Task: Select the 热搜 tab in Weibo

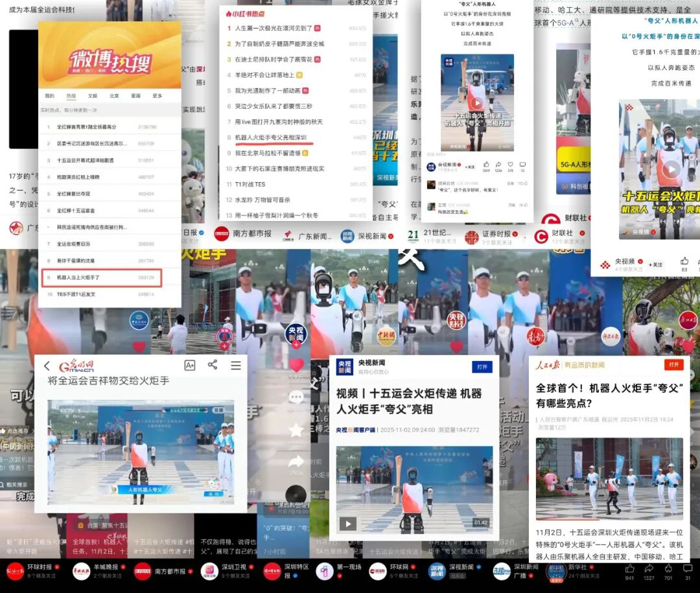Action: click(x=71, y=96)
